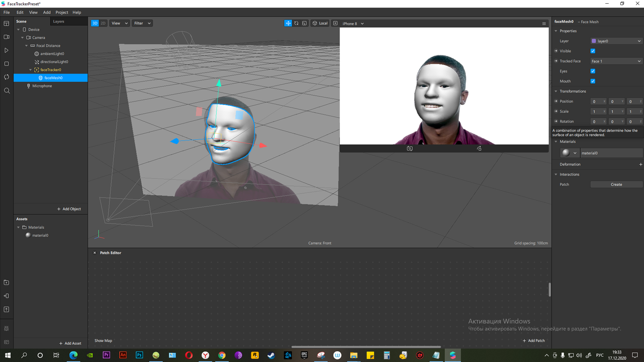The height and width of the screenshot is (362, 644).
Task: Toggle the Mouth checkbox
Action: point(593,81)
